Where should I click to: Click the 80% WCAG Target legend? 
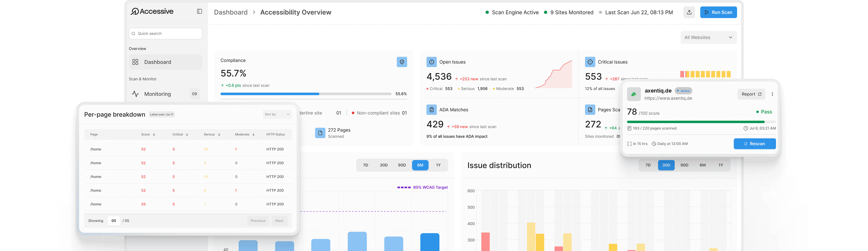423,188
